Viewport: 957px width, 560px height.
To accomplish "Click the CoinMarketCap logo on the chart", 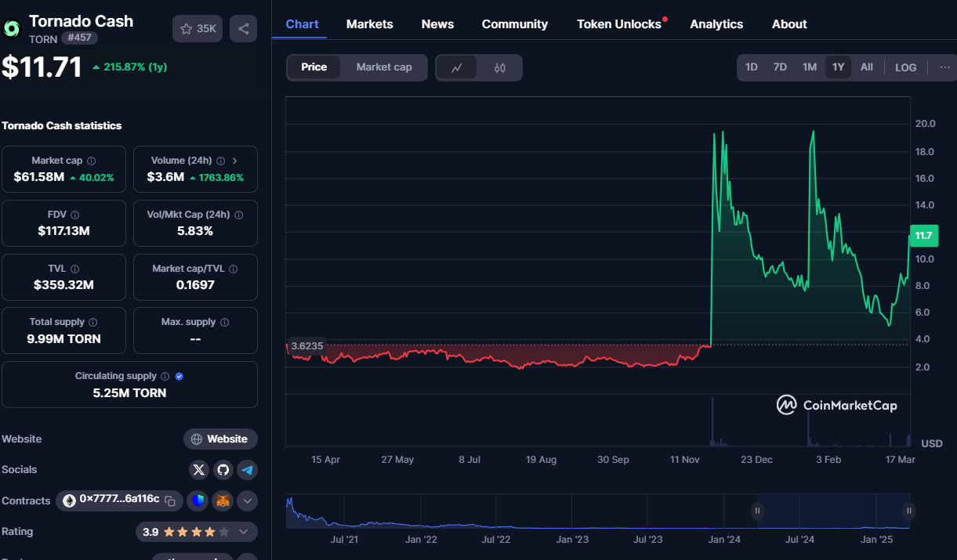I will coord(836,405).
